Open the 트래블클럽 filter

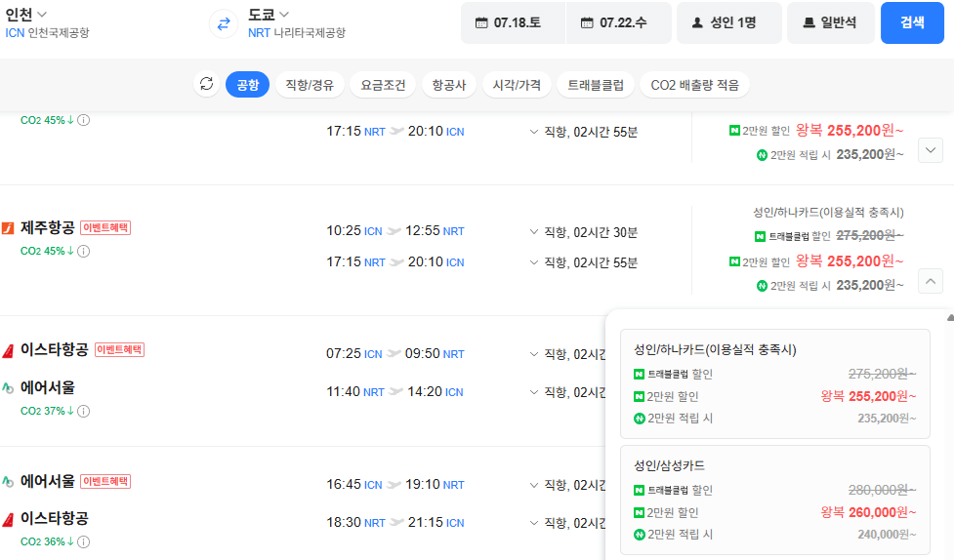pos(596,85)
